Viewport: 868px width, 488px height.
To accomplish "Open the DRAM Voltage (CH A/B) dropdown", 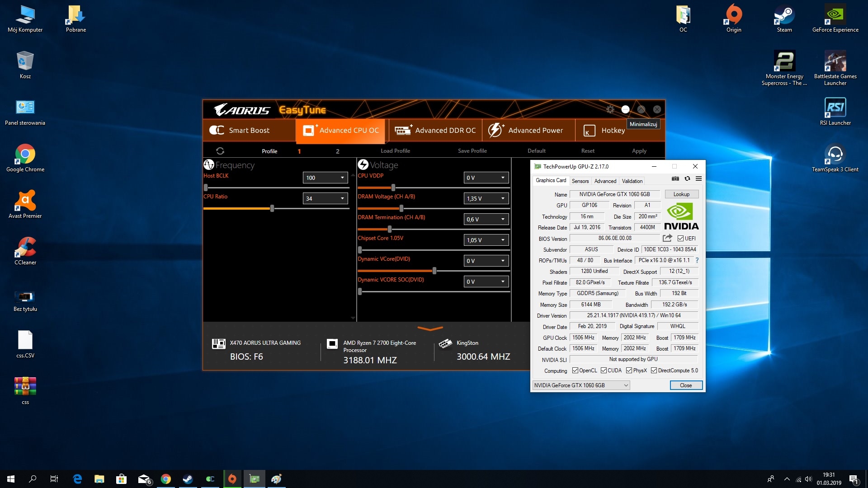I will [x=486, y=198].
